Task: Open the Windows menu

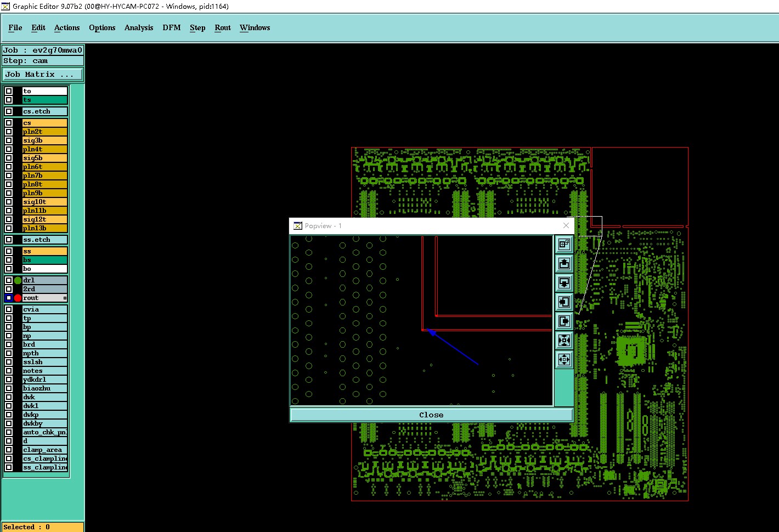Action: (x=255, y=27)
